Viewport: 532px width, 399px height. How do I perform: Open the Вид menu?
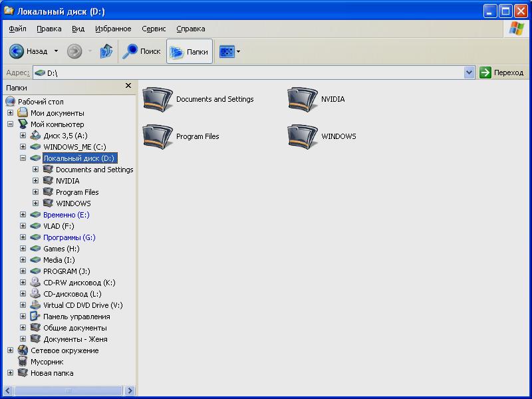point(78,29)
